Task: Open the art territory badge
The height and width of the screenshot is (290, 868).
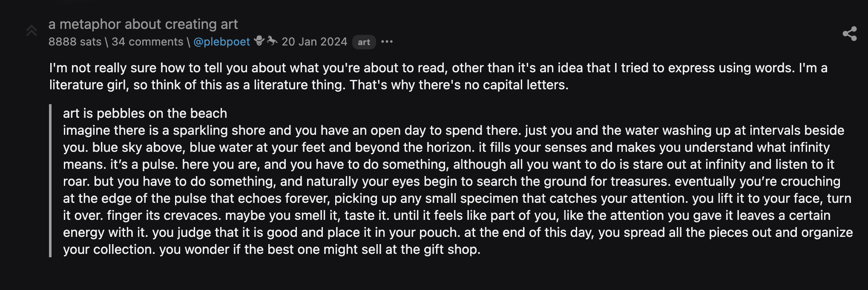Action: click(364, 42)
